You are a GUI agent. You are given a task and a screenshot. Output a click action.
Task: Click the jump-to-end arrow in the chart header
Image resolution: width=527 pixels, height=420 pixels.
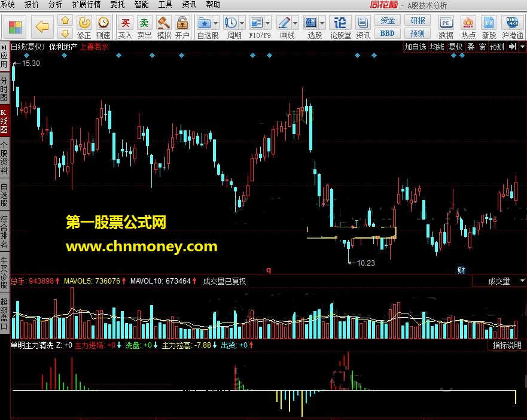(513, 47)
